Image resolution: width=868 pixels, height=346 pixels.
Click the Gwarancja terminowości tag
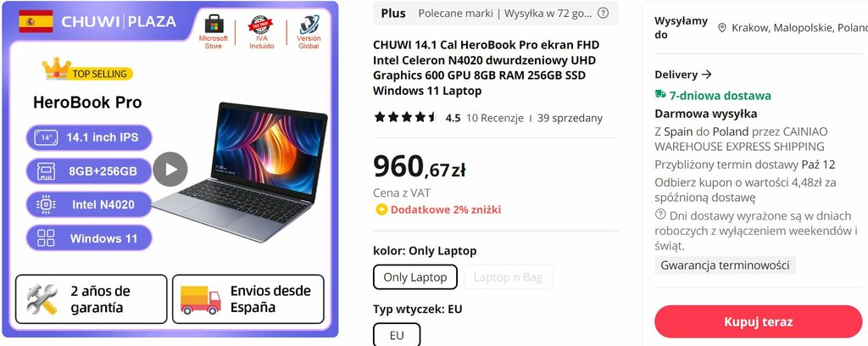click(x=726, y=265)
